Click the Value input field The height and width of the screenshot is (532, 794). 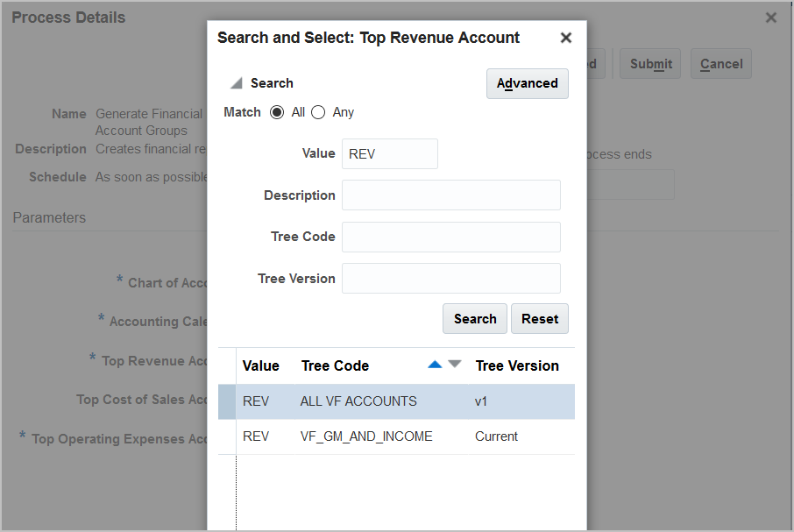point(389,153)
